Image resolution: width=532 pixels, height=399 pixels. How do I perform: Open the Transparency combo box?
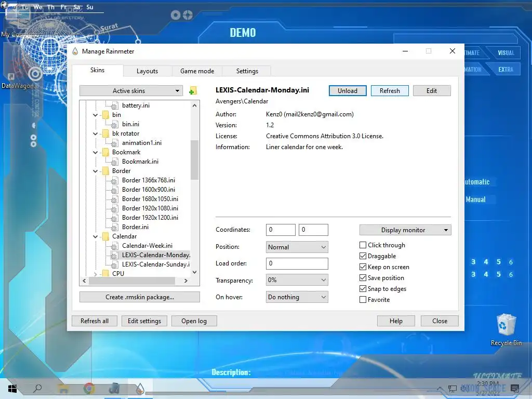(x=297, y=280)
